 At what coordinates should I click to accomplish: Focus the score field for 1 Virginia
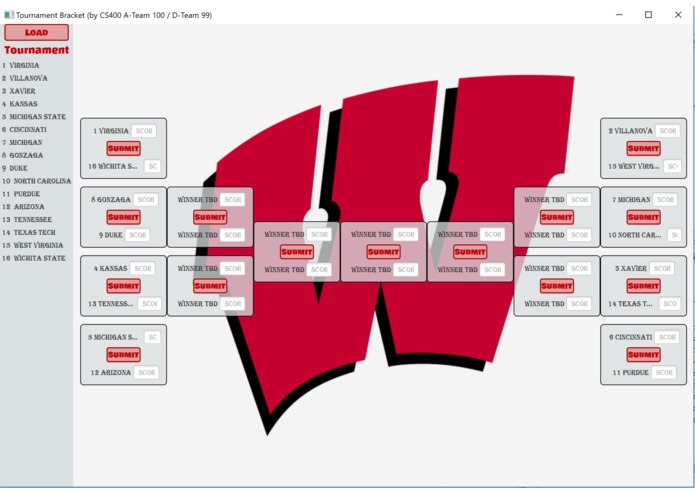(144, 131)
